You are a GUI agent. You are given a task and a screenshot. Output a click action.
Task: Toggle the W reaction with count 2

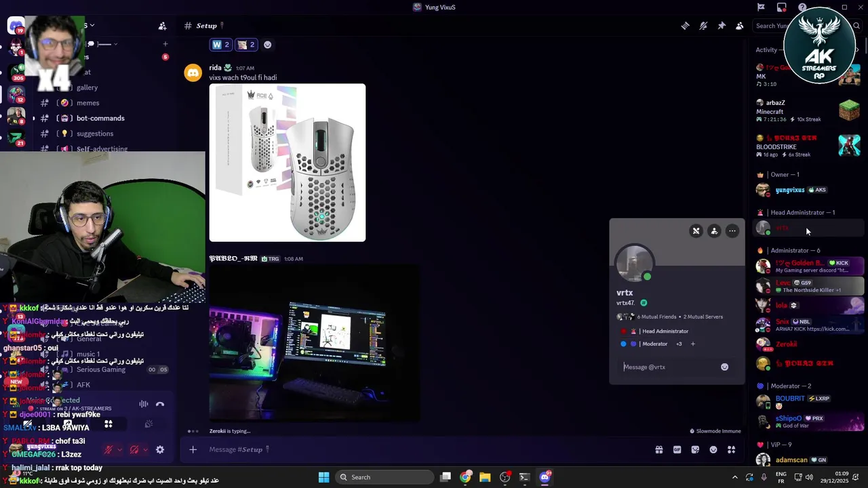click(x=221, y=45)
